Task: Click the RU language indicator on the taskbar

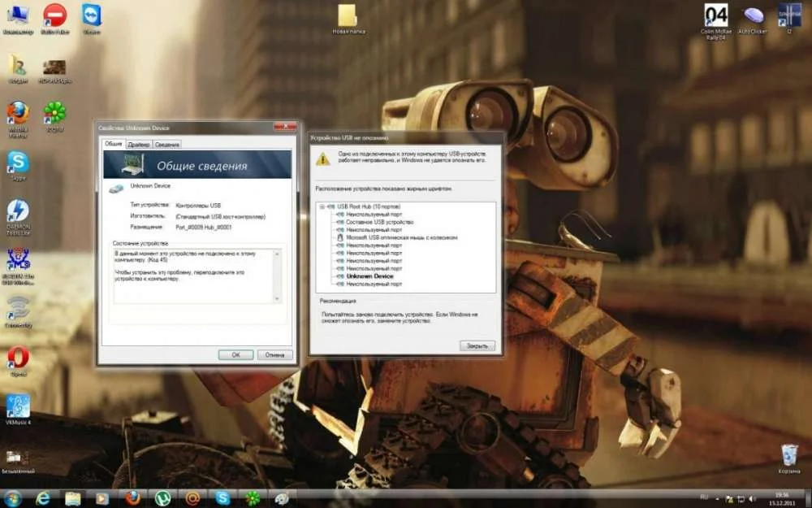Action: (x=705, y=499)
